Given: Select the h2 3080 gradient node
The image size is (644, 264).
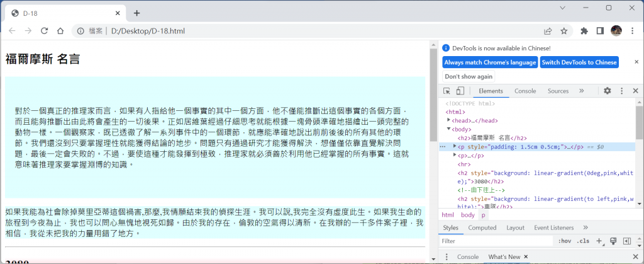Looking at the screenshot, I should 547,177.
